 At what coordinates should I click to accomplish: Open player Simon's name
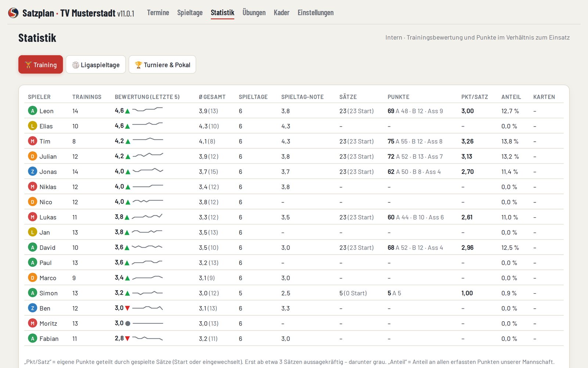(x=49, y=293)
